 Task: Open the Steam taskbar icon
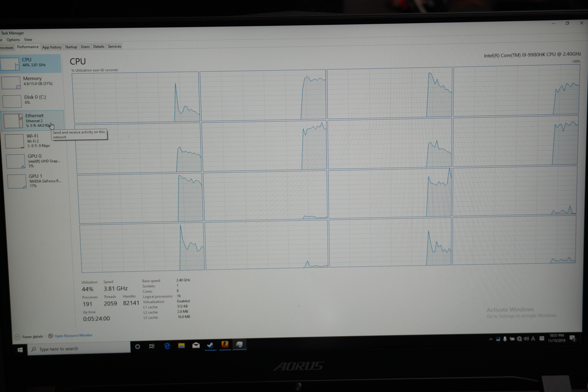coord(210,345)
